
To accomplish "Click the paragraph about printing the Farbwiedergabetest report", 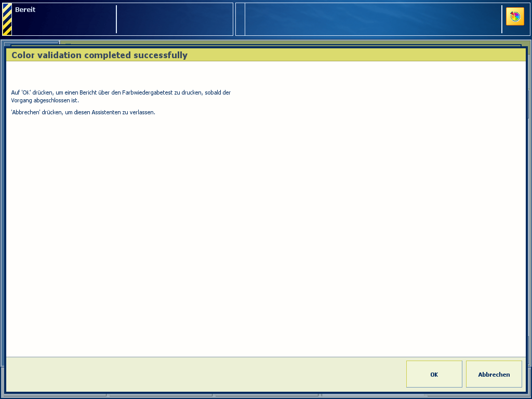I will [121, 96].
